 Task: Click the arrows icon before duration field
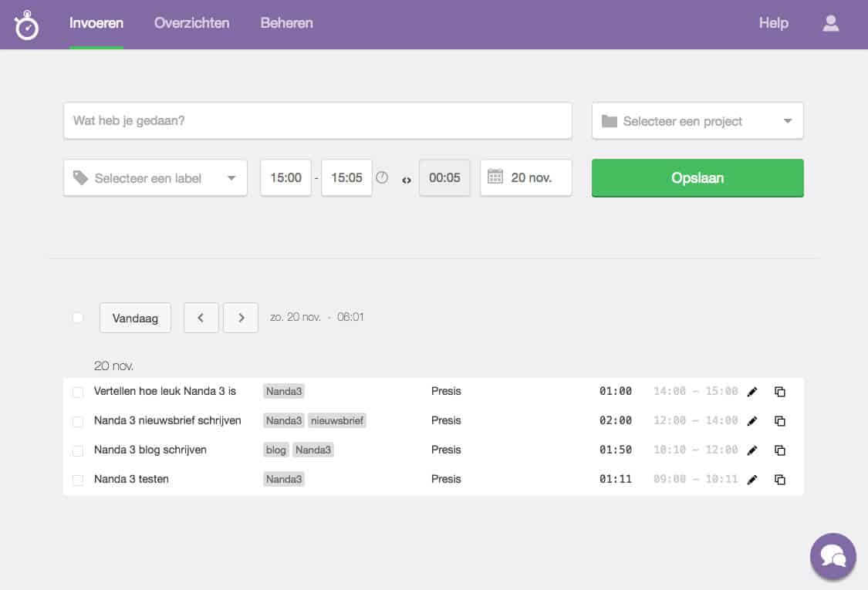[407, 180]
